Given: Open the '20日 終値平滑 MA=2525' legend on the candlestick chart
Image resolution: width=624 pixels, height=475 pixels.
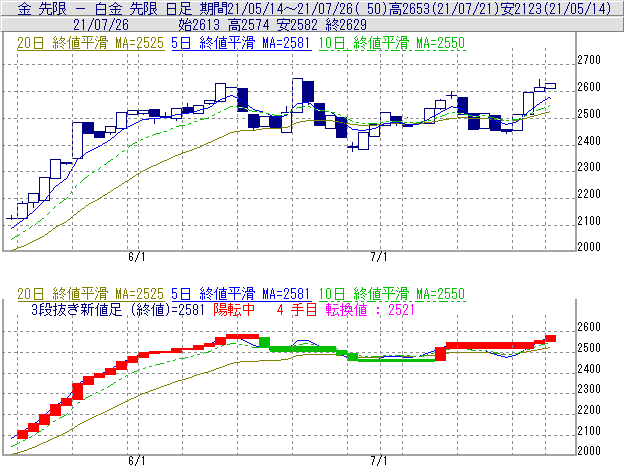Looking at the screenshot, I should [90, 43].
